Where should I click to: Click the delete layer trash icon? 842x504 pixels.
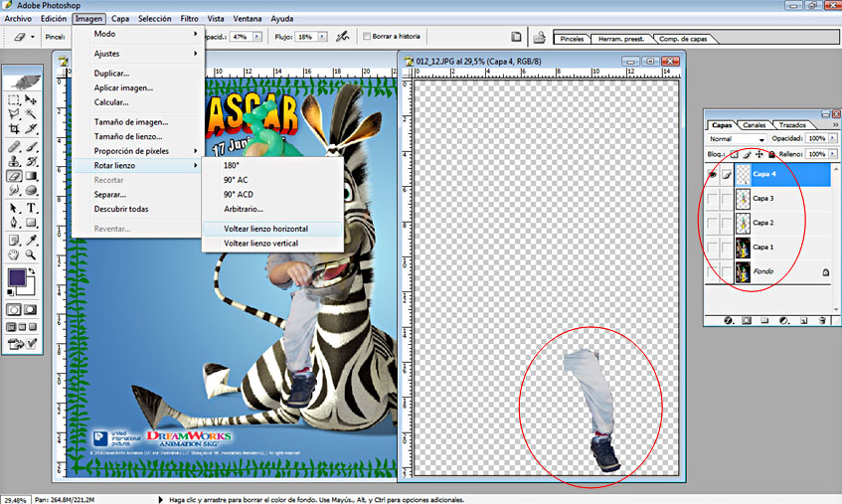tap(822, 320)
